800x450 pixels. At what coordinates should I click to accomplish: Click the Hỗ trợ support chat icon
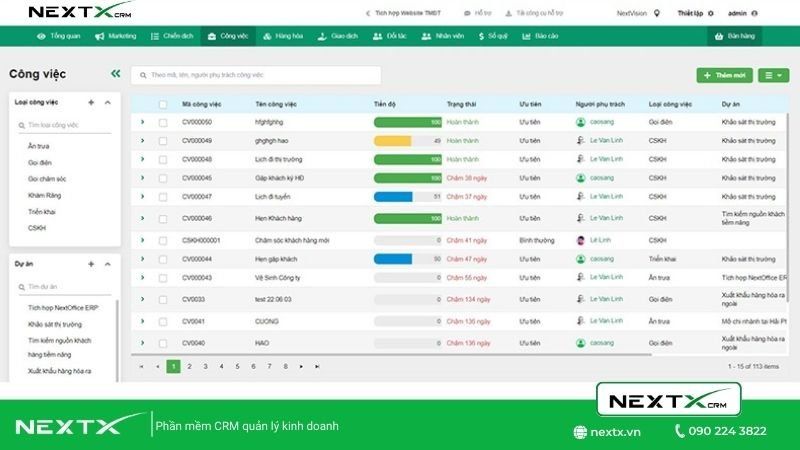(467, 13)
